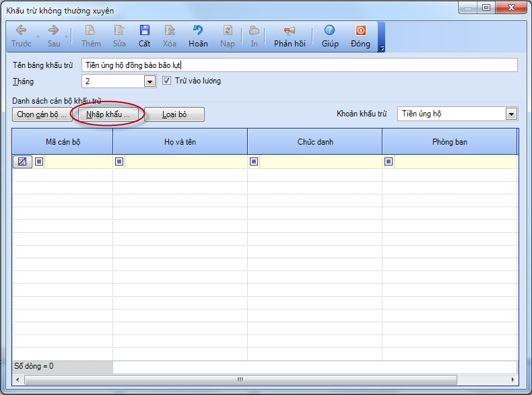
Task: Open Giúp help icon
Action: tap(330, 31)
